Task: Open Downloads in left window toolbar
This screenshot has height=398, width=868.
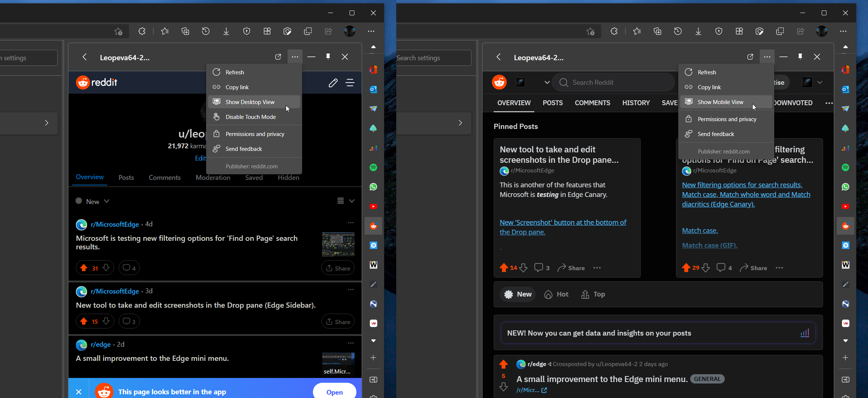Action: point(226,31)
